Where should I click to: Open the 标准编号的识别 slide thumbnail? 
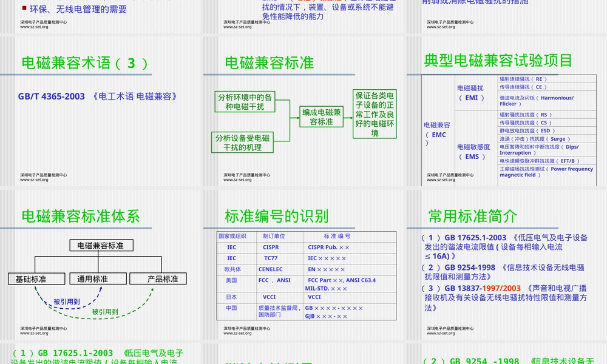(x=303, y=265)
